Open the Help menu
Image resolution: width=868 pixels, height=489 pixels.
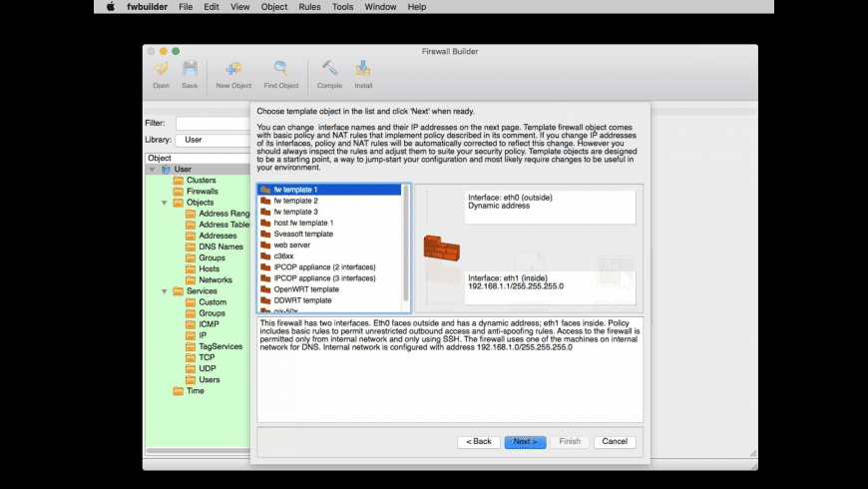417,7
